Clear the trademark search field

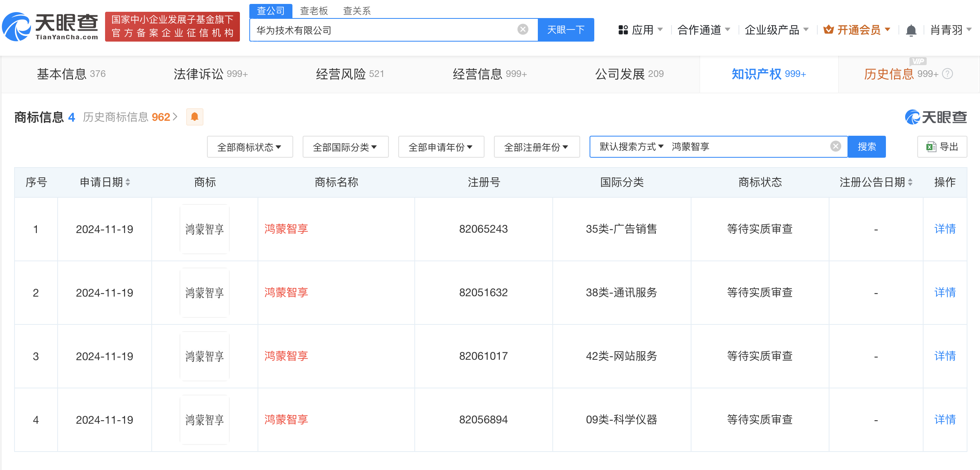pos(835,146)
